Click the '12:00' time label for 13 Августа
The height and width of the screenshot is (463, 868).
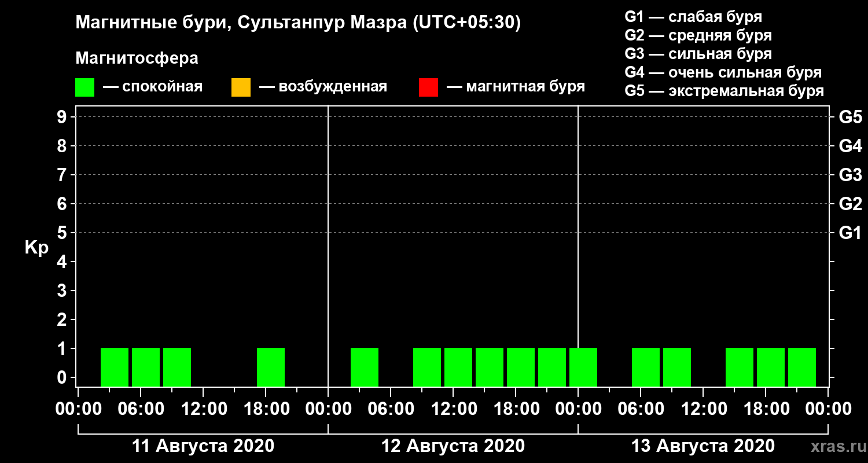tap(703, 409)
